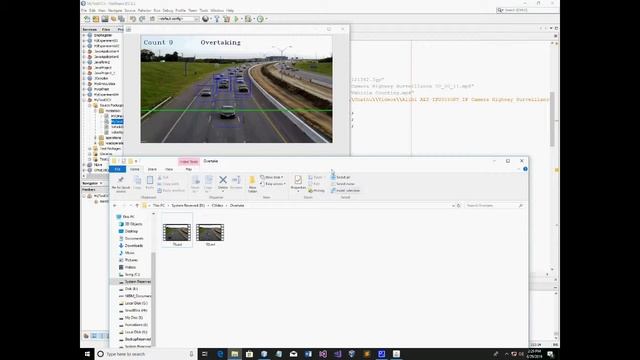This screenshot has width=640, height=360.
Task: Click NetBeans New File toolbar icon
Action: (87, 19)
